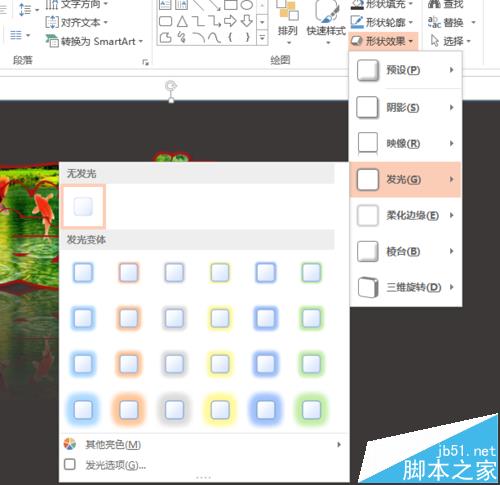Viewport: 500px width, 485px height.
Task: Open the 选择 dropdown arrow
Action: coord(468,42)
